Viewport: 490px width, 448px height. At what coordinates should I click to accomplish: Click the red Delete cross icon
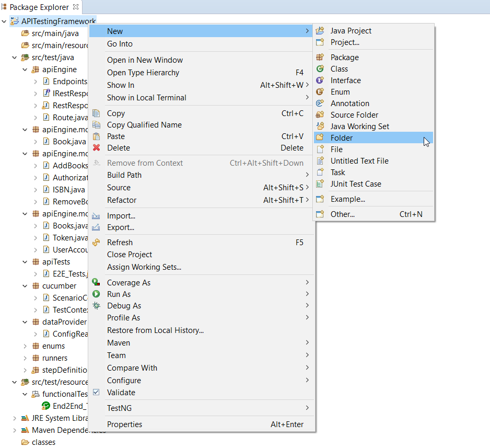coord(97,148)
